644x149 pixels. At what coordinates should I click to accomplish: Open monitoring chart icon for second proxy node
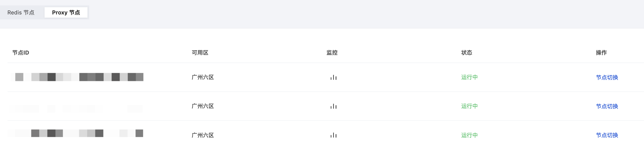pyautogui.click(x=333, y=106)
